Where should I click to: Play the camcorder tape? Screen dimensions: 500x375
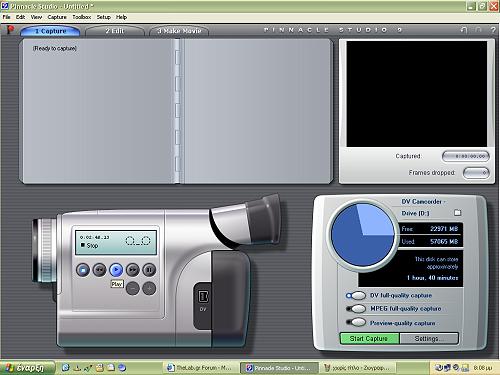coord(116,270)
